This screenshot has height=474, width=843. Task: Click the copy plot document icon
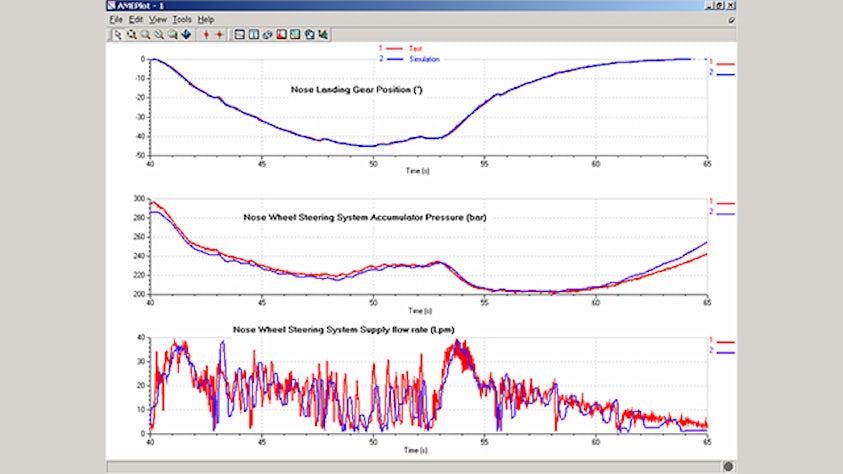tap(309, 35)
